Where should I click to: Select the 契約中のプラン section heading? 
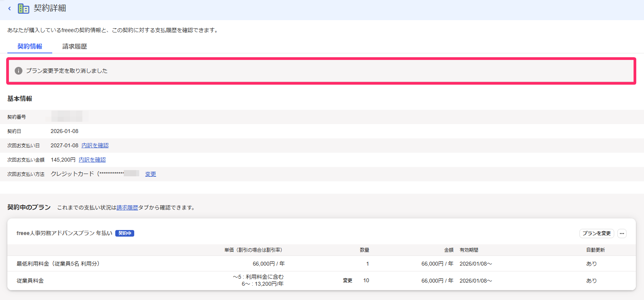click(29, 207)
